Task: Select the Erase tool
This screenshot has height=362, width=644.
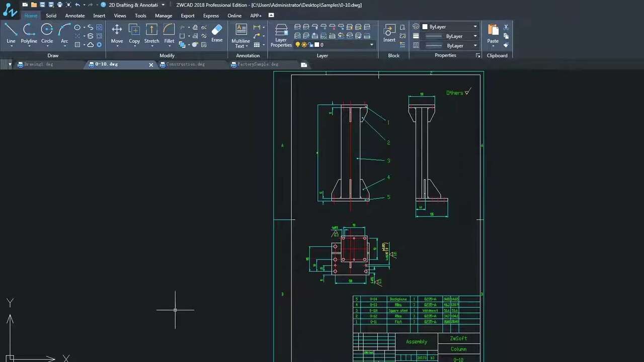Action: pyautogui.click(x=217, y=33)
